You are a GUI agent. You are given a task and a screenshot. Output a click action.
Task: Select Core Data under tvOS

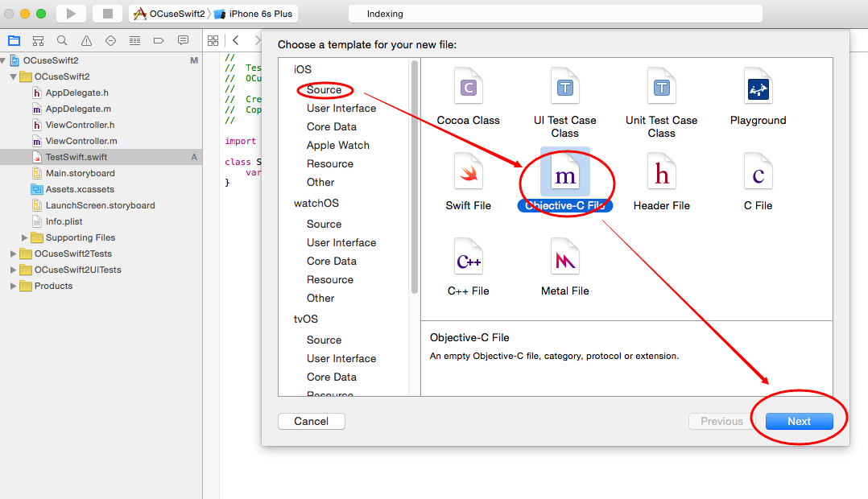click(332, 377)
